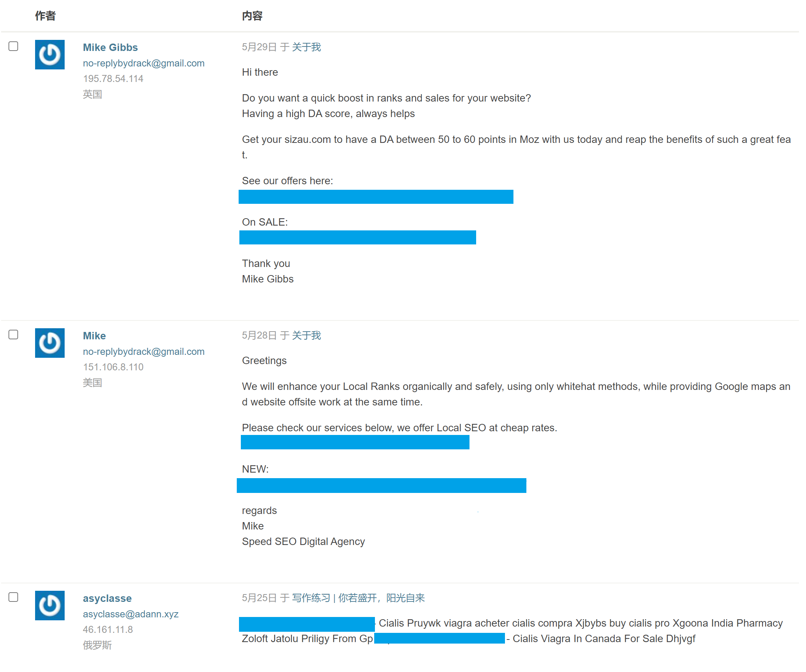Screen dimensions: 806x672
Task: Click IP address 195.78.54.114
Action: [x=113, y=79]
